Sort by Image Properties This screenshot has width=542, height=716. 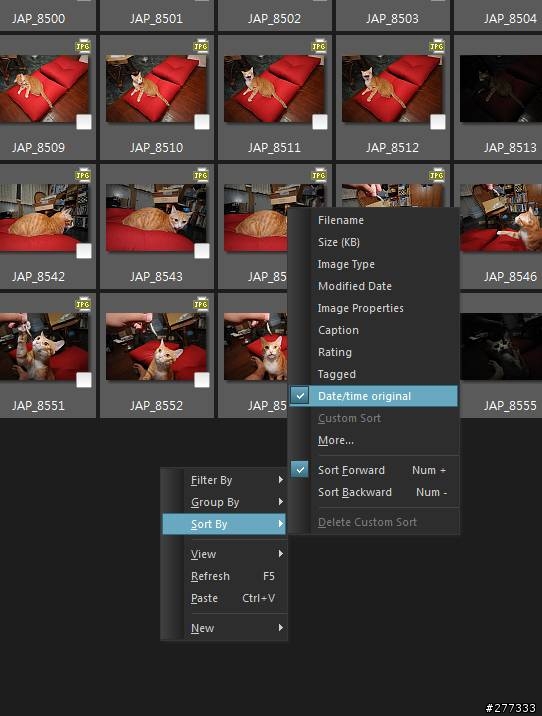click(x=374, y=308)
